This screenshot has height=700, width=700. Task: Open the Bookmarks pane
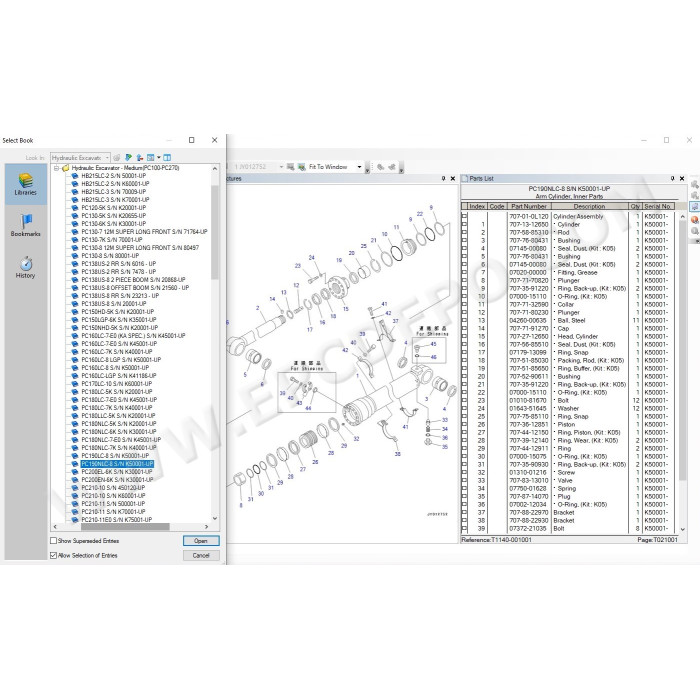coord(25,225)
